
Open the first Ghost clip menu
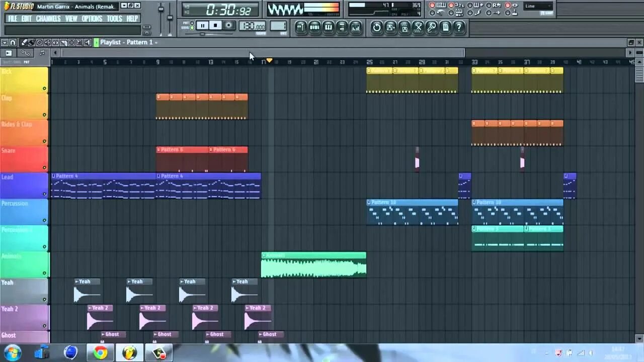pyautogui.click(x=103, y=334)
